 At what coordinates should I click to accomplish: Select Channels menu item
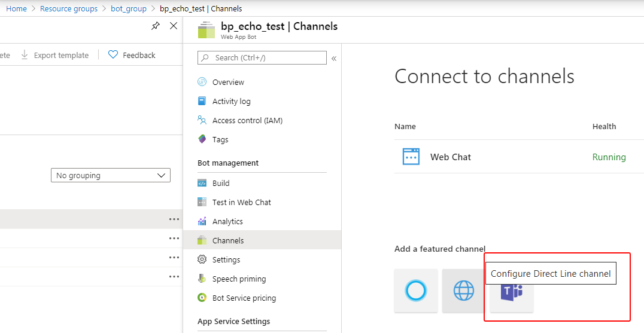click(262, 240)
